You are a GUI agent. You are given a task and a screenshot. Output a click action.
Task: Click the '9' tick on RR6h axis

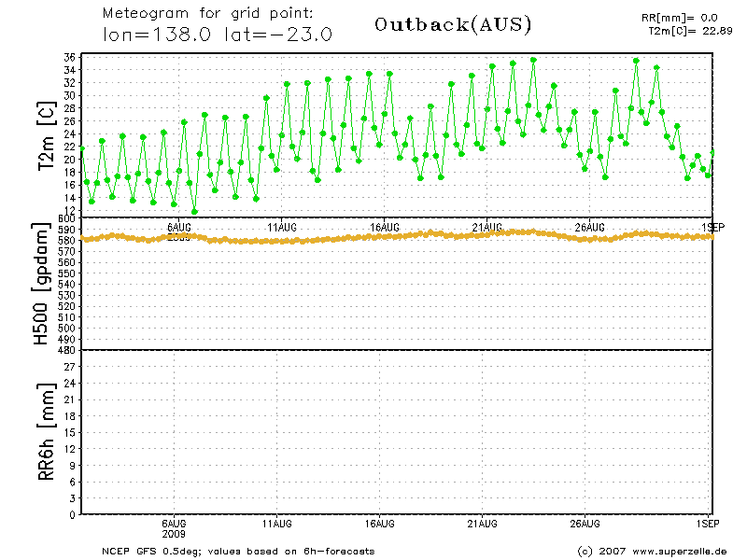coord(73,465)
